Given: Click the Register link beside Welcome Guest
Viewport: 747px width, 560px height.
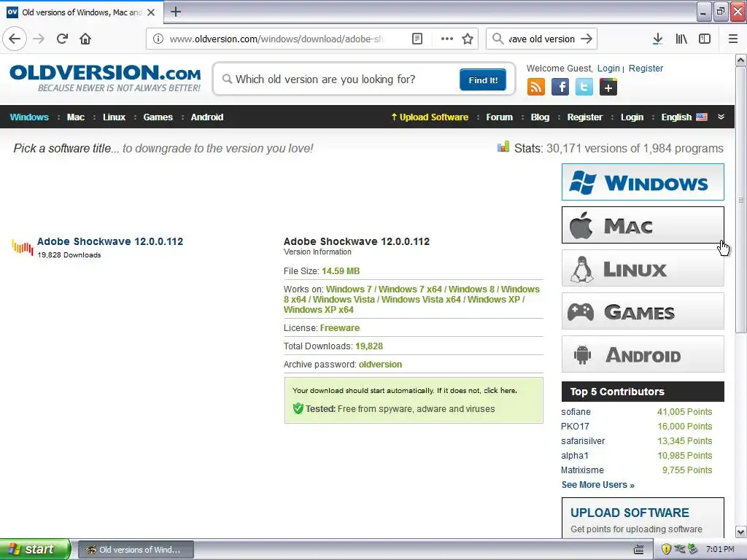Looking at the screenshot, I should pyautogui.click(x=646, y=68).
